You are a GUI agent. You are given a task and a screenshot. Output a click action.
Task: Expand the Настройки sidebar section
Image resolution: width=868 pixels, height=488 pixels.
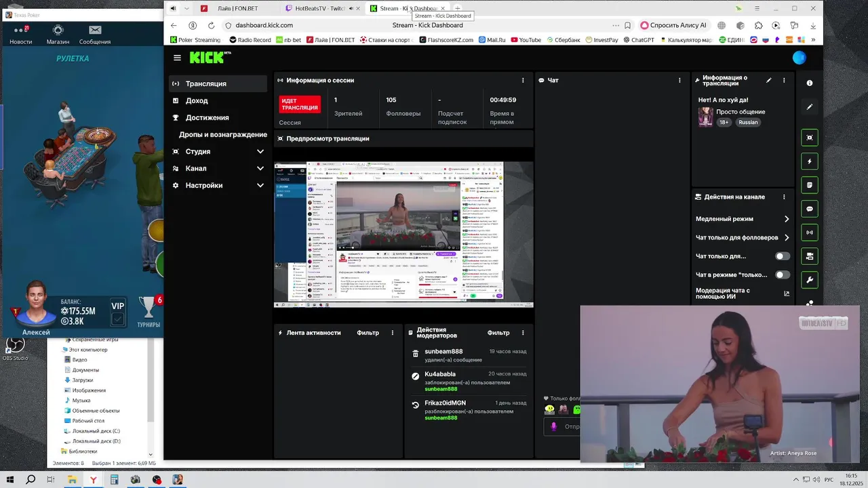tap(260, 185)
